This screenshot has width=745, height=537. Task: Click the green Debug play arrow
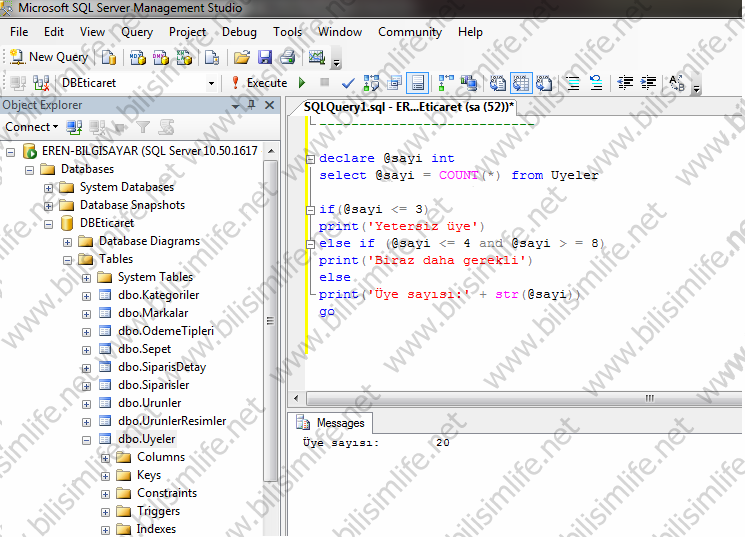point(302,83)
